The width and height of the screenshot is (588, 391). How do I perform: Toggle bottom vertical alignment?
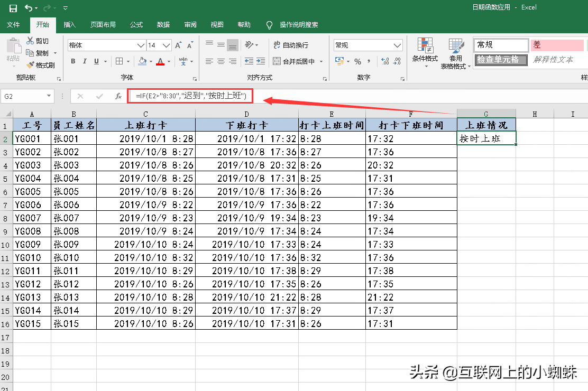pyautogui.click(x=233, y=45)
